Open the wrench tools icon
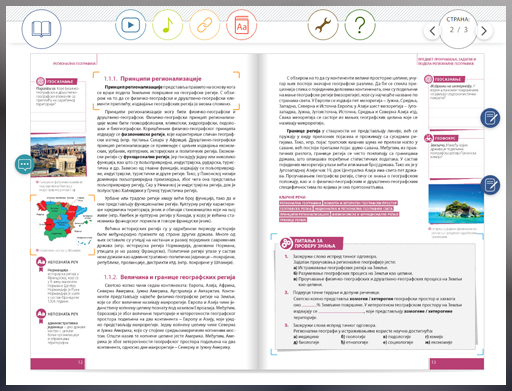Viewport: 512px width, 391px height. point(323,25)
